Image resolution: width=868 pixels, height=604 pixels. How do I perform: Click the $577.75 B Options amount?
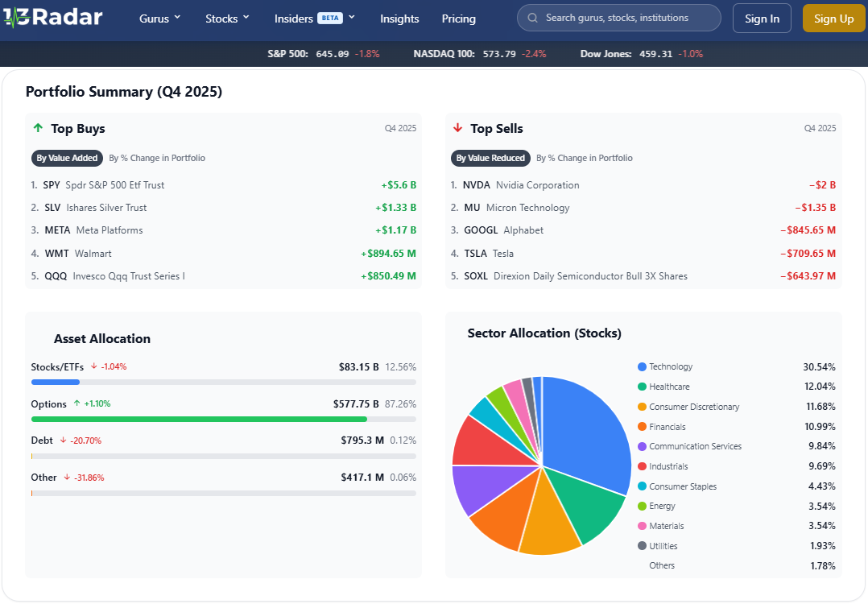click(356, 403)
